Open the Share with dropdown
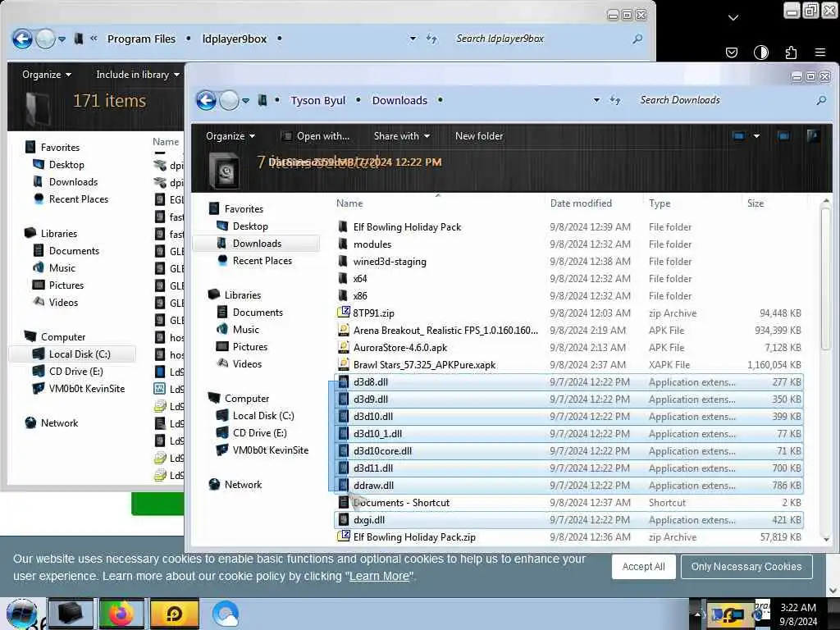The height and width of the screenshot is (630, 840). pos(402,136)
